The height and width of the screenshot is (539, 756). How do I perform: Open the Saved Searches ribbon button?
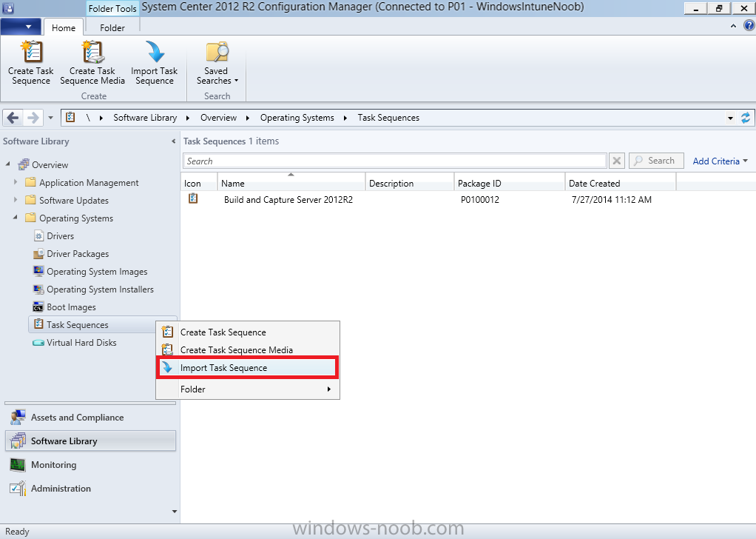click(217, 63)
